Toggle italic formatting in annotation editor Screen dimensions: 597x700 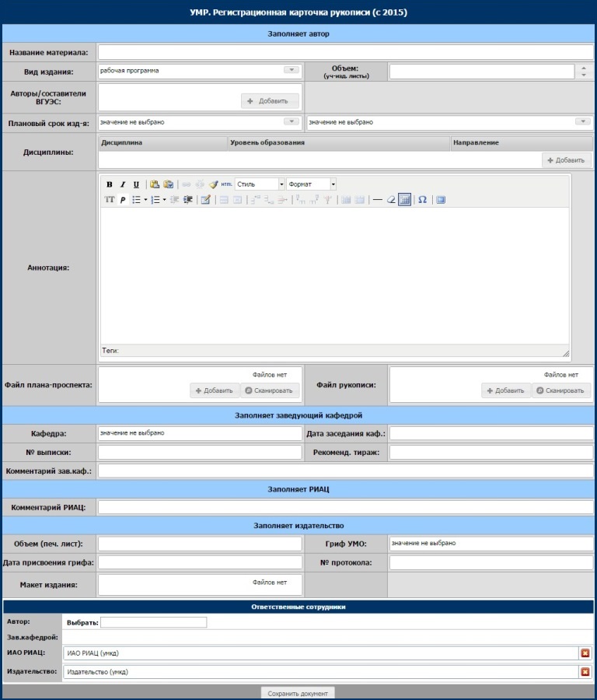click(x=123, y=184)
